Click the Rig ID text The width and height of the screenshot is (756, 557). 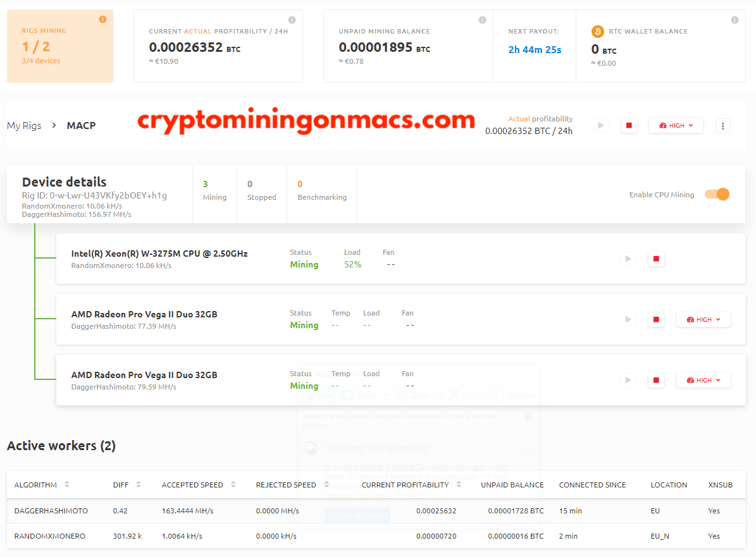pyautogui.click(x=94, y=195)
